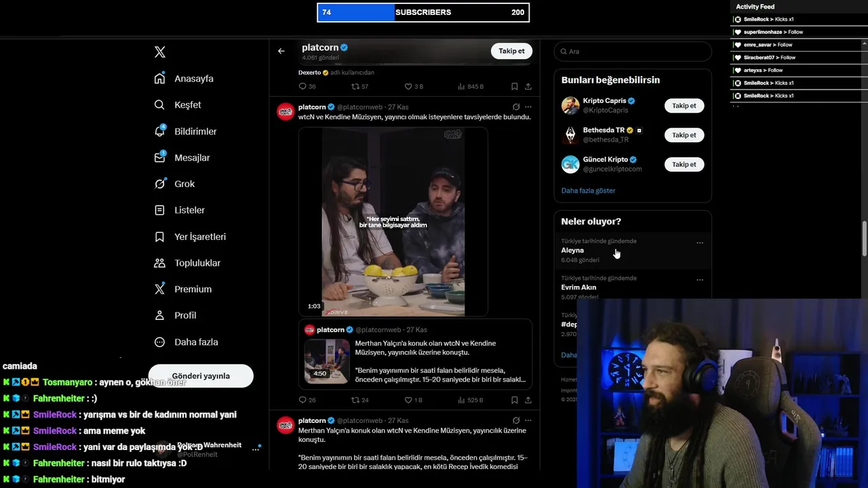Expand the Daha fazla menu

[186, 342]
